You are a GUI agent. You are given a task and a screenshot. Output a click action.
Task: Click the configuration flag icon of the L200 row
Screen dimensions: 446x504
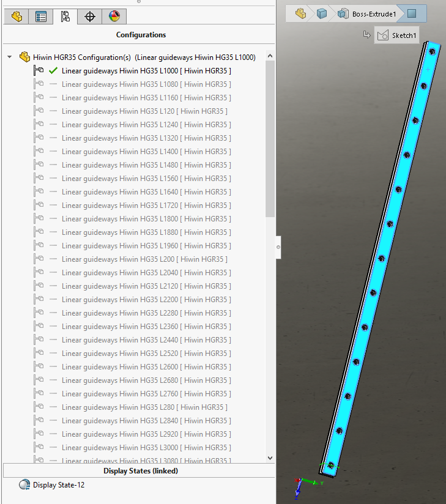pos(39,259)
